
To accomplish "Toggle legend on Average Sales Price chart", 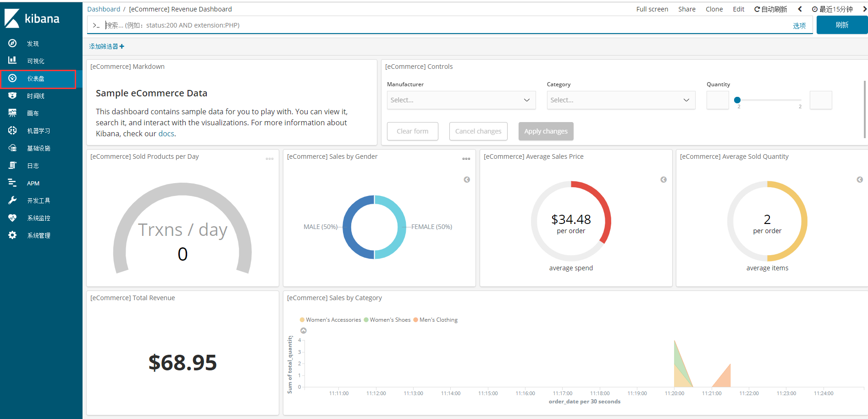I will coord(663,179).
